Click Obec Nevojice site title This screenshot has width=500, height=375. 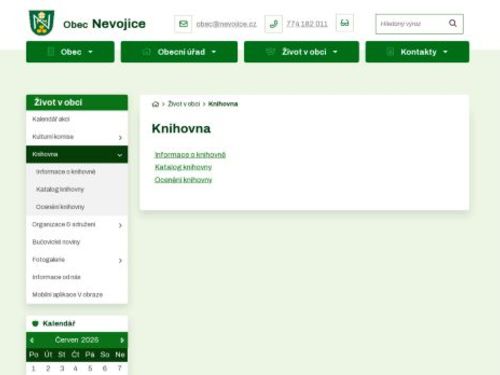click(104, 24)
